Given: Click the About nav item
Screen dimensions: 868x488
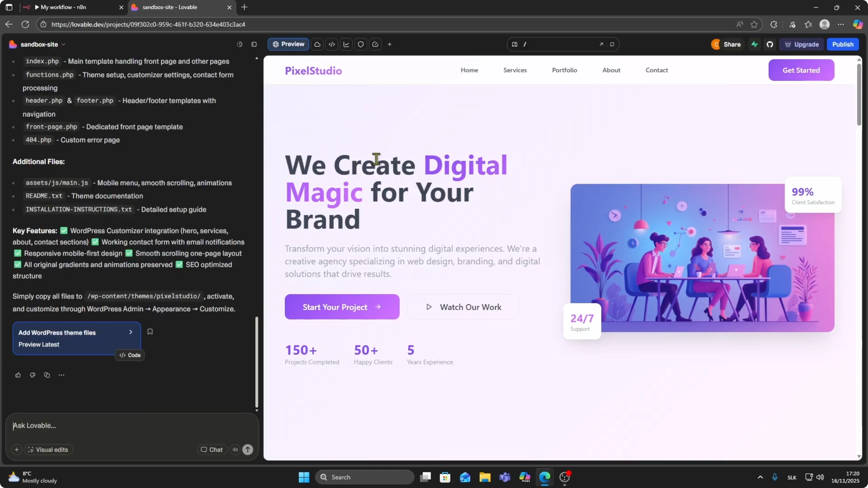Looking at the screenshot, I should click(x=611, y=70).
